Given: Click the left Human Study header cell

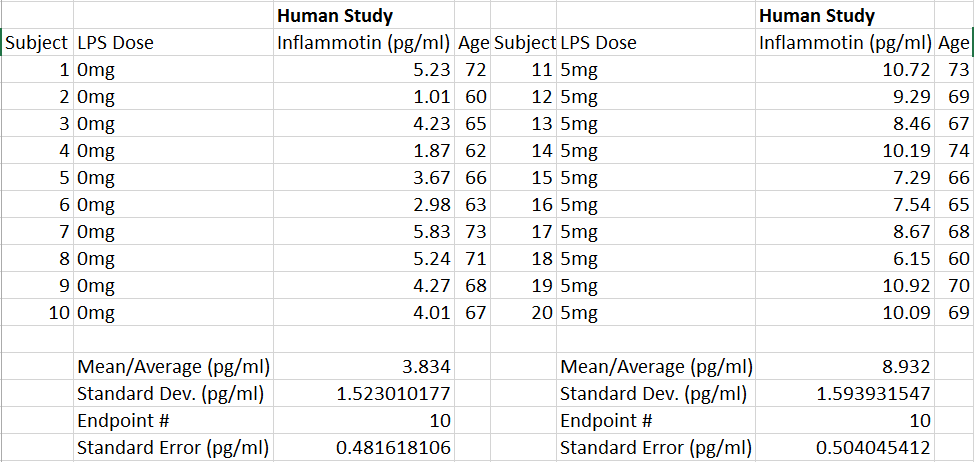Looking at the screenshot, I should 335,15.
